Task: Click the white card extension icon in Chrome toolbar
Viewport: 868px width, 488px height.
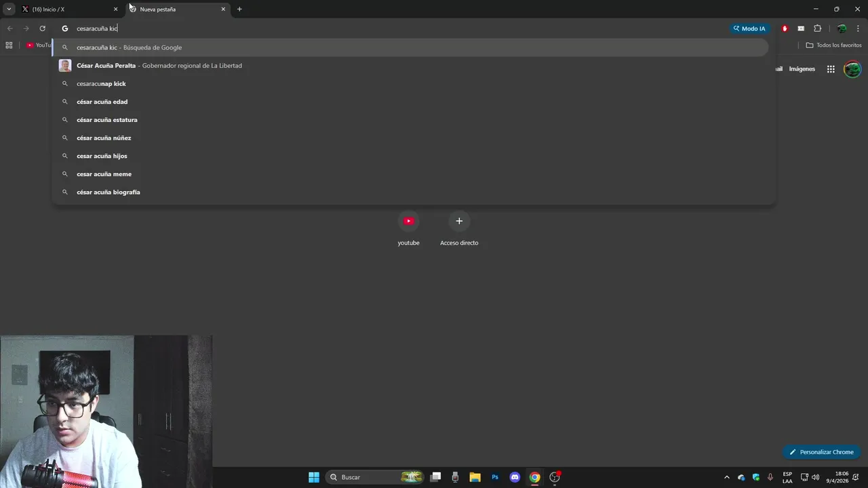Action: 801,28
